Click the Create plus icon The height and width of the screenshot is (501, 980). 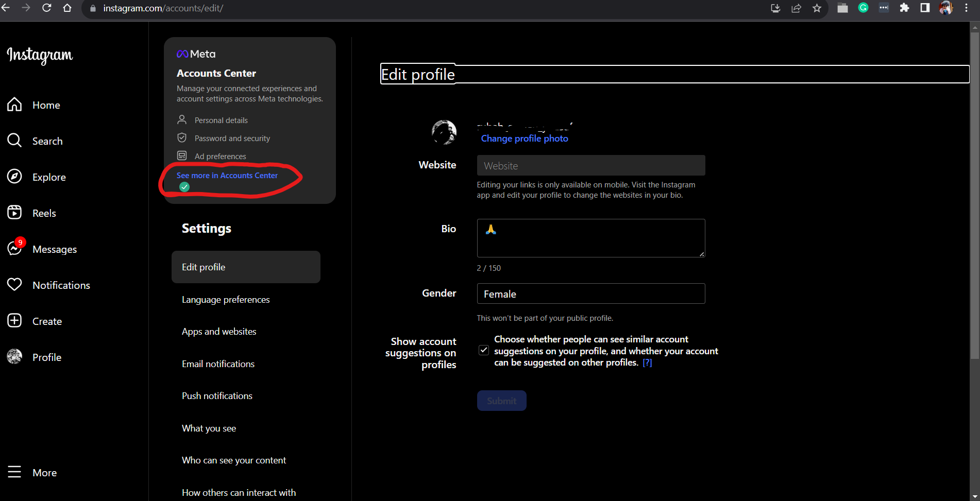click(14, 321)
